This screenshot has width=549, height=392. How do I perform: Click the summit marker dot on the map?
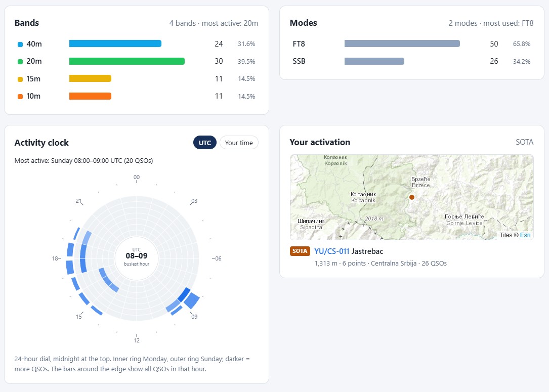(x=412, y=197)
